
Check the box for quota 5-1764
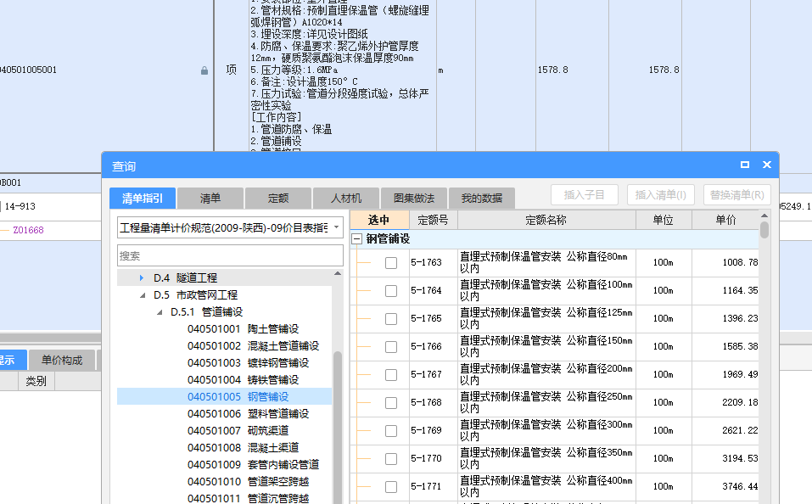[x=391, y=290]
